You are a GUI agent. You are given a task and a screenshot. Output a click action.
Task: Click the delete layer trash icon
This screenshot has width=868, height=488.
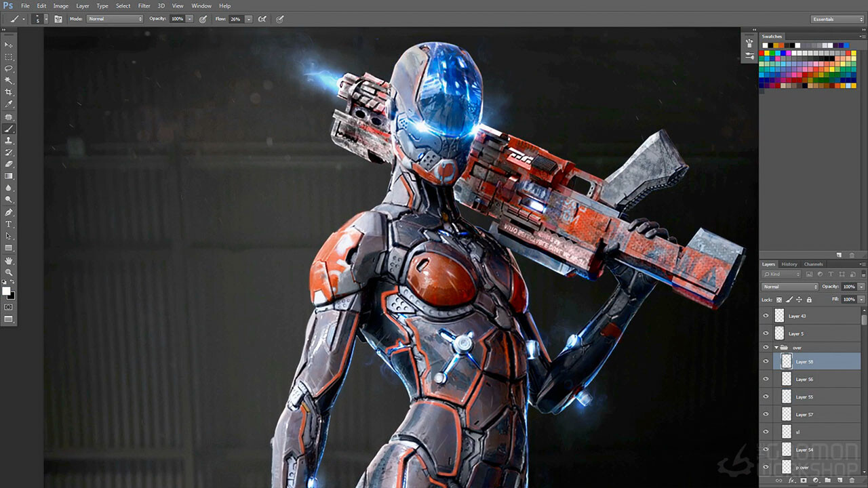pyautogui.click(x=852, y=480)
